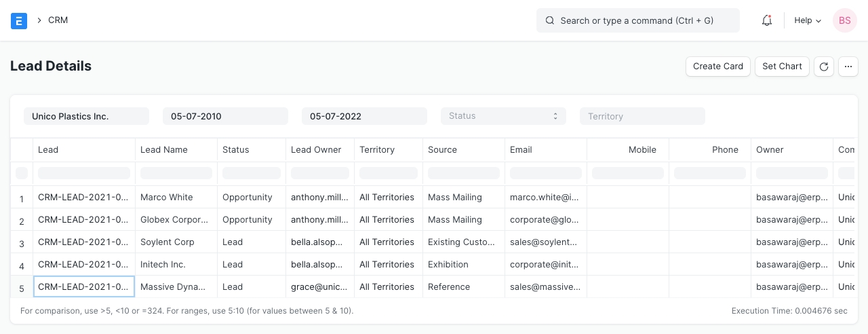Viewport: 868px width, 334px height.
Task: Open the BS user avatar menu
Action: [844, 20]
